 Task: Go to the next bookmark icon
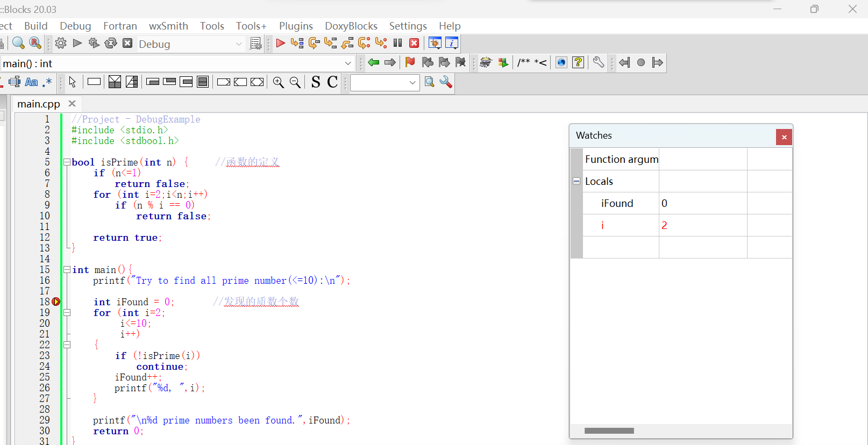point(444,62)
